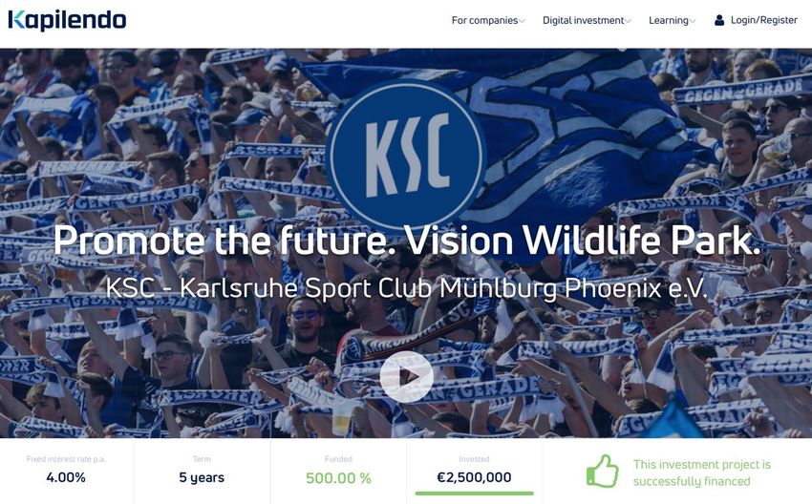Click the 500.00 % funded value
812x504 pixels.
pyautogui.click(x=338, y=478)
